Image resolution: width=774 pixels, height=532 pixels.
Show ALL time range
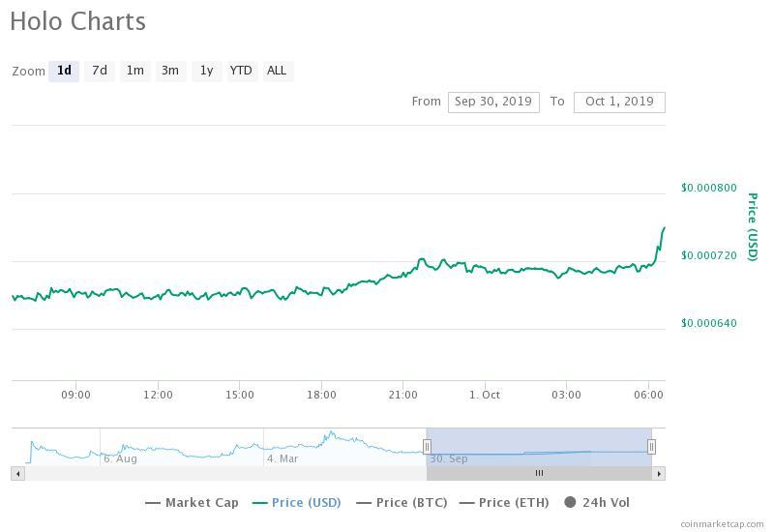(277, 71)
